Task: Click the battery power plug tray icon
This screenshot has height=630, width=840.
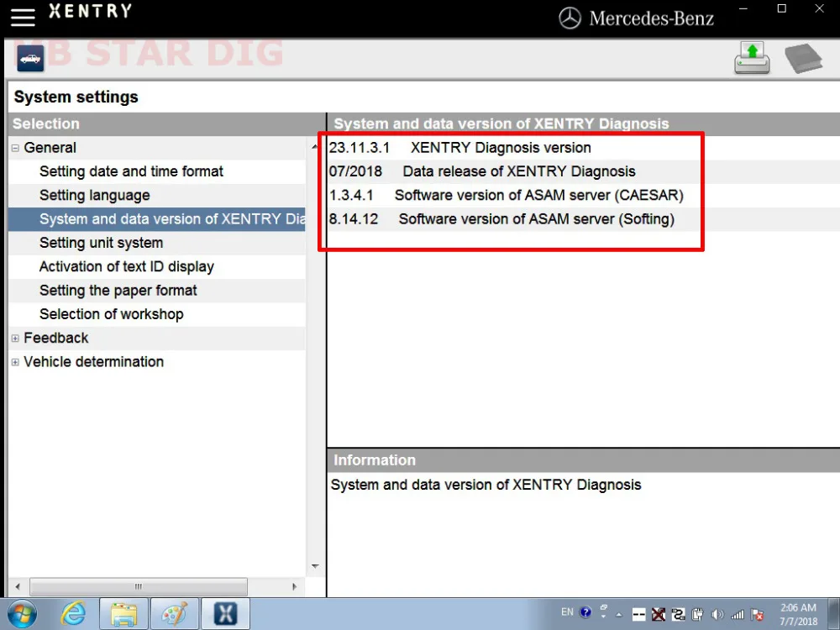Action: tap(697, 615)
